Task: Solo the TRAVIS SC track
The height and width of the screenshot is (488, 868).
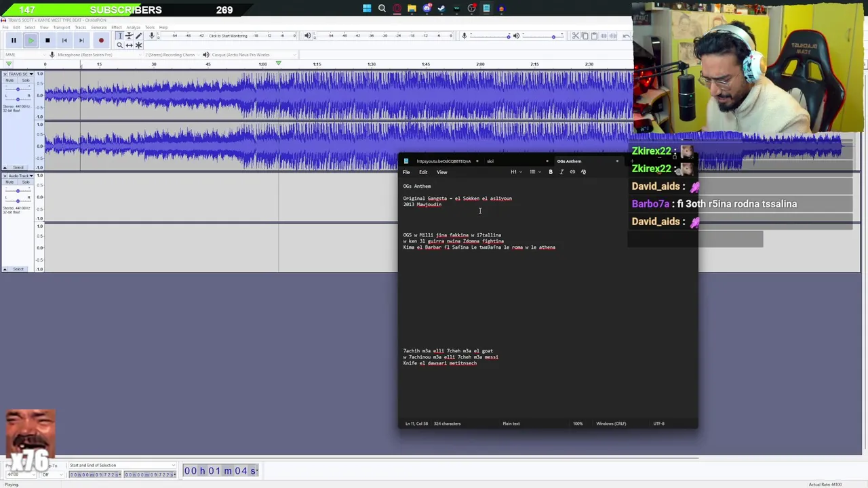Action: tap(26, 80)
